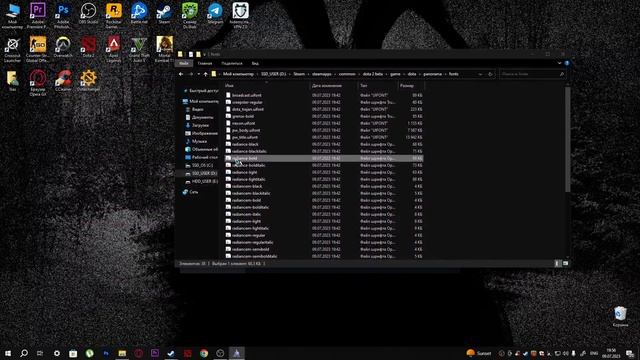Select Counter-Strike Global Offensive desktop icon

(38, 49)
